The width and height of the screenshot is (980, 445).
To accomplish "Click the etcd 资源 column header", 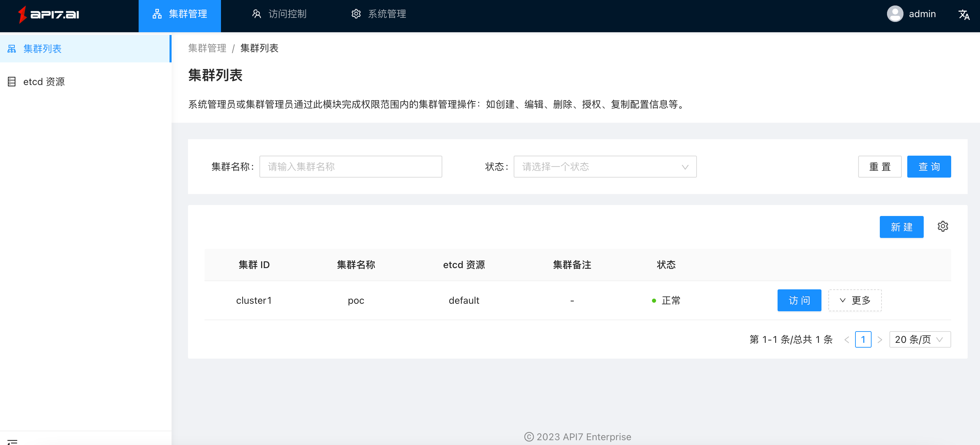I will [464, 264].
